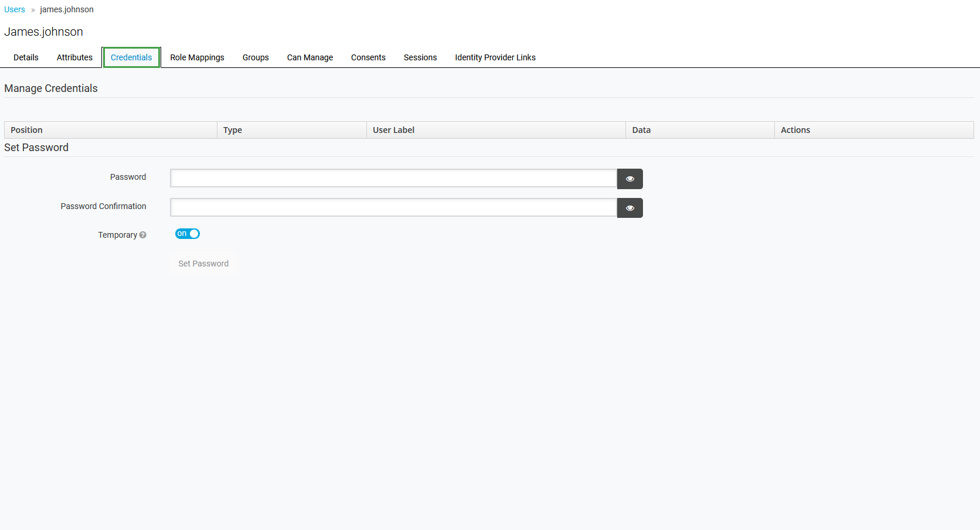This screenshot has height=530, width=980.
Task: Go to the Groups tab
Action: coord(256,57)
